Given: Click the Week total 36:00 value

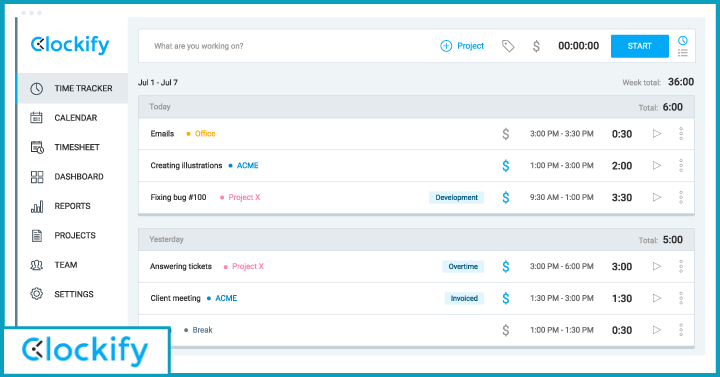Looking at the screenshot, I should coord(681,82).
